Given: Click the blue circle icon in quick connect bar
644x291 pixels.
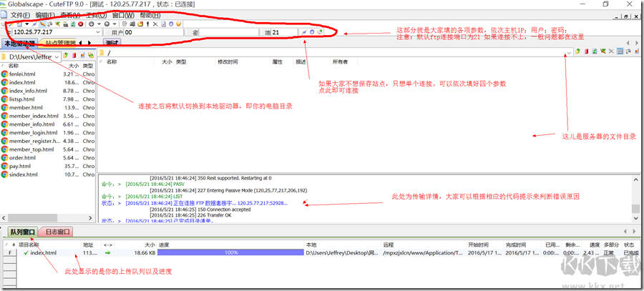Looking at the screenshot, I should click(x=312, y=32).
